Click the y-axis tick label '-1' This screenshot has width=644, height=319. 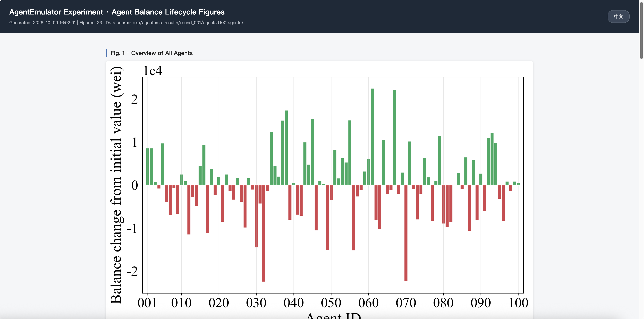coord(132,228)
